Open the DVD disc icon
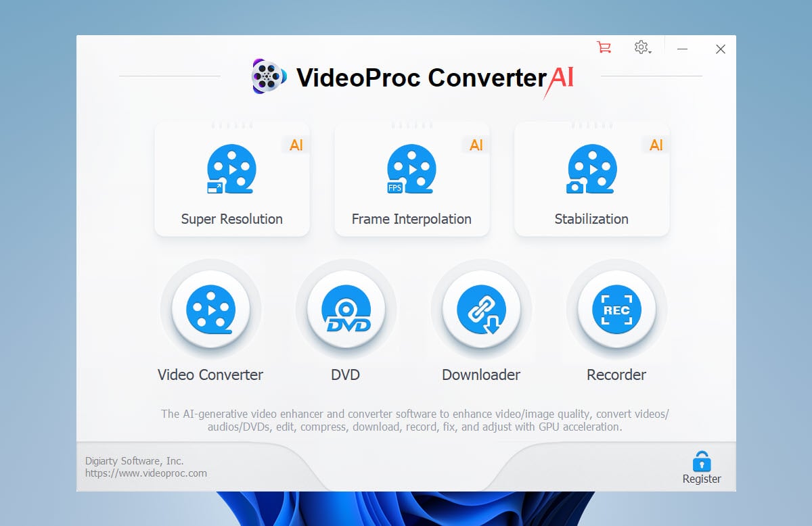This screenshot has height=526, width=812. point(346,310)
